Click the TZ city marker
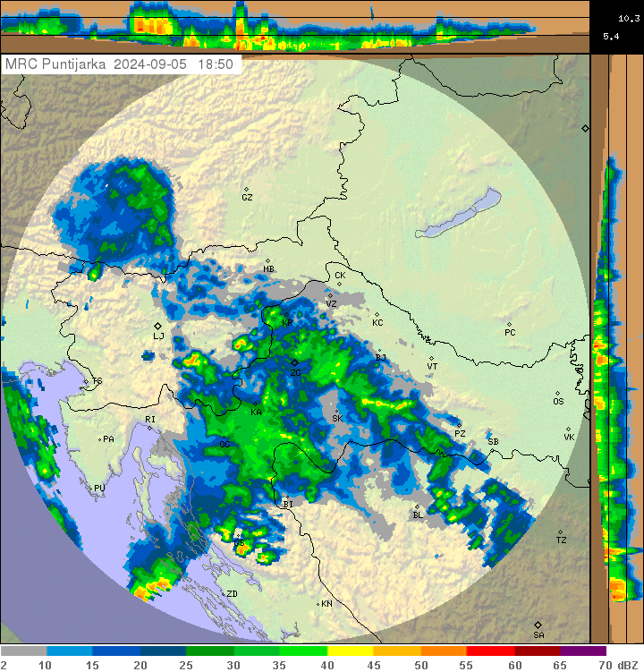The height and width of the screenshot is (672, 644). click(560, 532)
